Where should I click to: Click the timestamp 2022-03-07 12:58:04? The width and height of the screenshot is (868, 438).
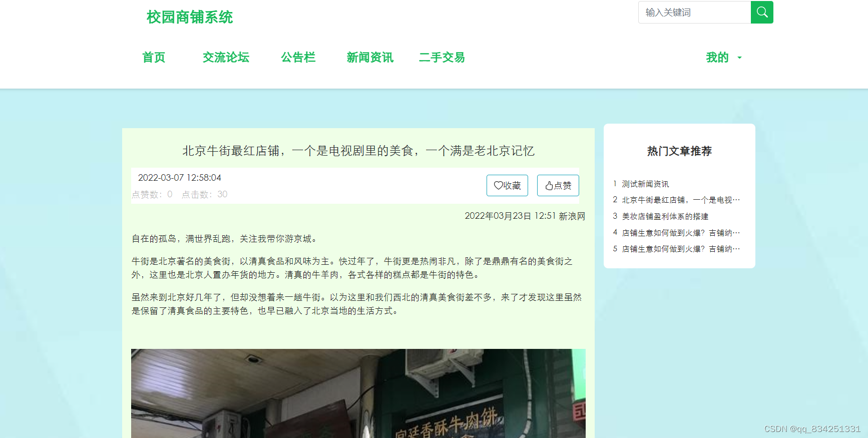click(180, 178)
